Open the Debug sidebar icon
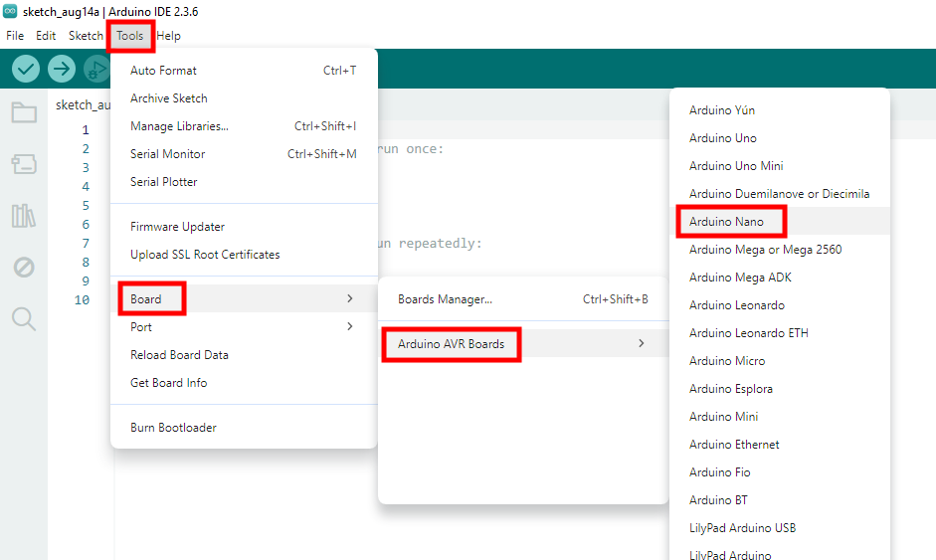This screenshot has height=560, width=936. 24,267
